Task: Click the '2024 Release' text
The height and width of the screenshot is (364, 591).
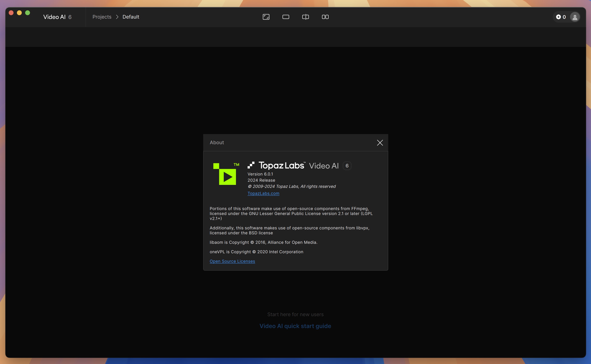Action: point(261,180)
